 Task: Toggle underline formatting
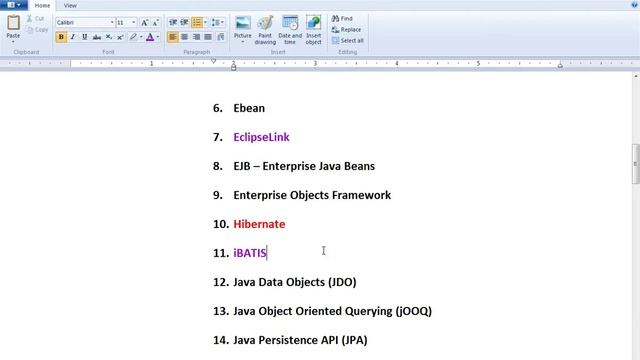coord(84,37)
